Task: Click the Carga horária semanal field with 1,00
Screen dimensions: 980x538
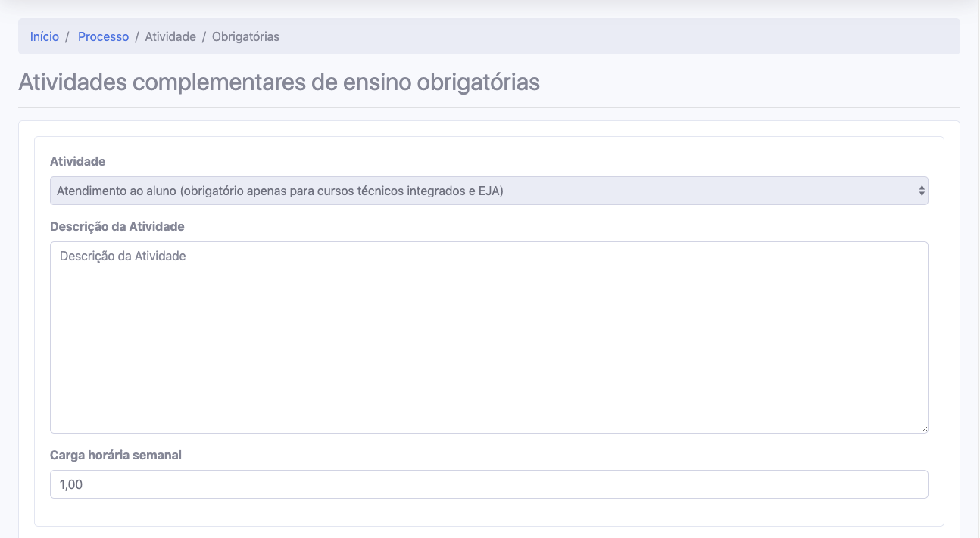Action: point(488,484)
